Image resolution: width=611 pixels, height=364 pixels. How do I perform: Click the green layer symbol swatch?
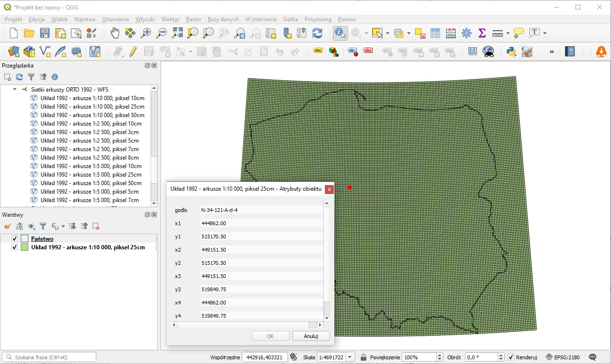[x=25, y=247]
